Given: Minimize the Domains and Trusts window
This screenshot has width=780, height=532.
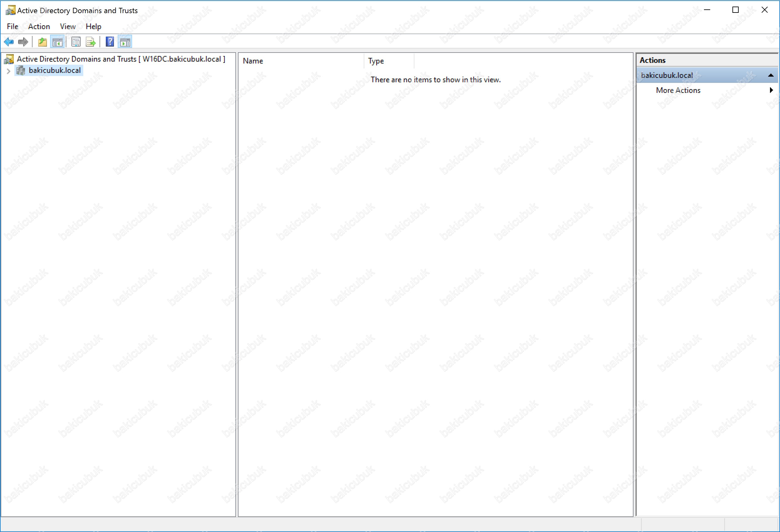Looking at the screenshot, I should tap(707, 10).
